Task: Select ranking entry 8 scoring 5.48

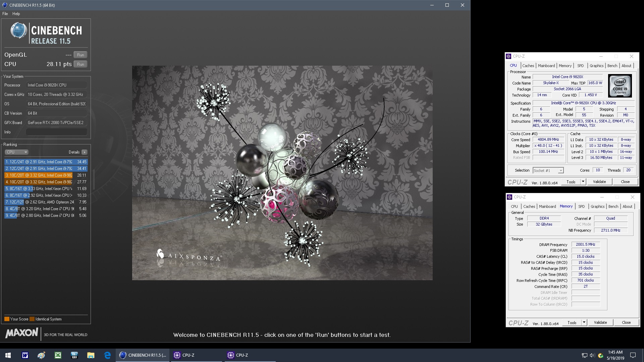Action: pyautogui.click(x=46, y=209)
